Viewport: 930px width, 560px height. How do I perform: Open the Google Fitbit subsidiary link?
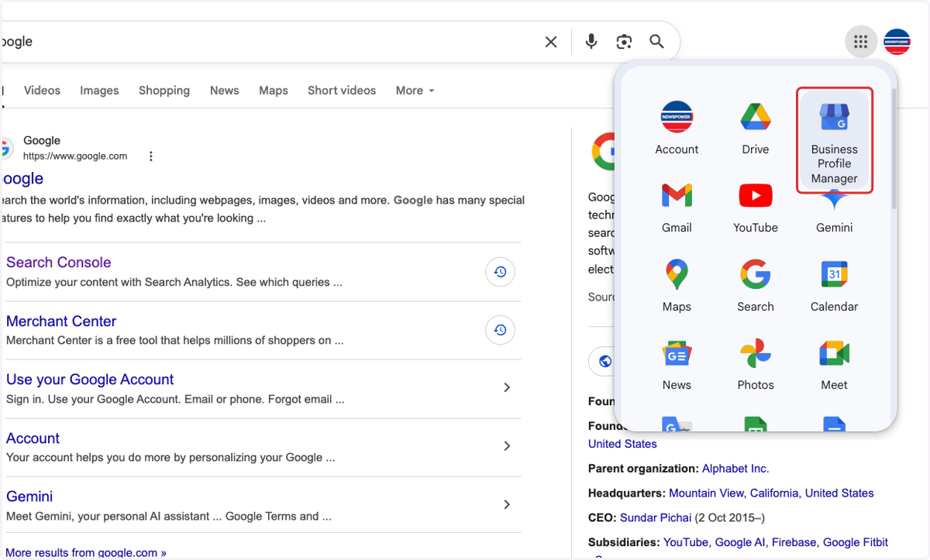click(x=856, y=542)
